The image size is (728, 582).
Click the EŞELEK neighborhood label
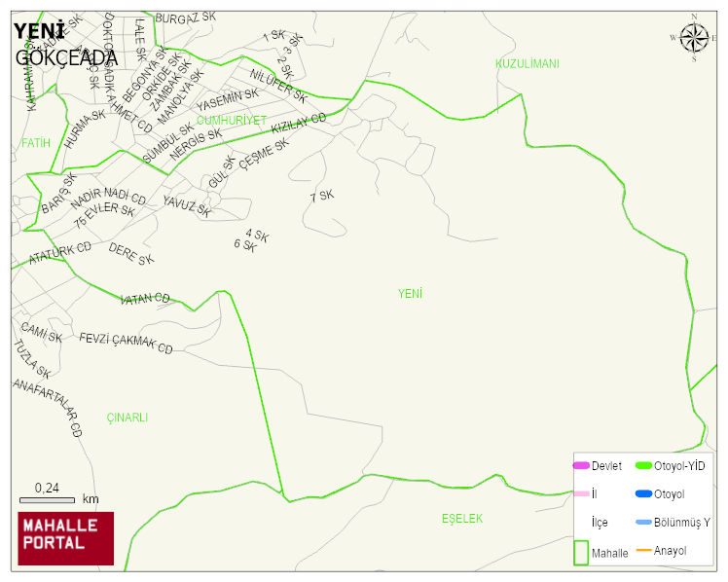tap(462, 519)
